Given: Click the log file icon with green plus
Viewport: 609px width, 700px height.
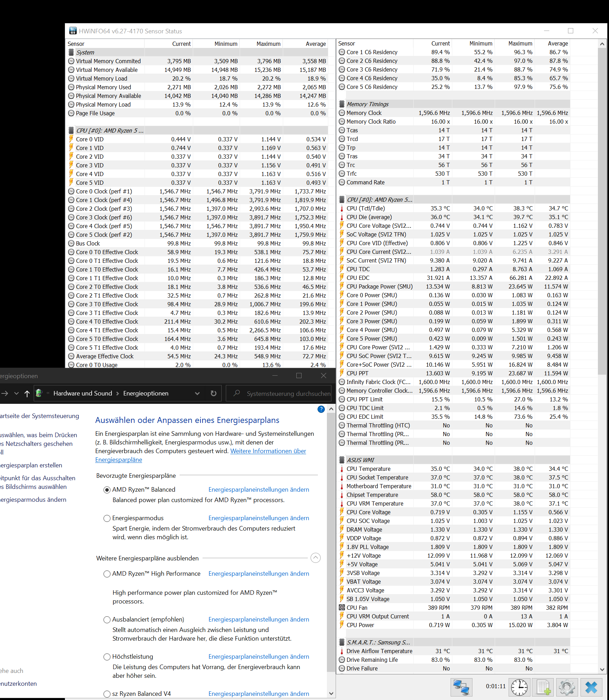Looking at the screenshot, I should click(543, 687).
